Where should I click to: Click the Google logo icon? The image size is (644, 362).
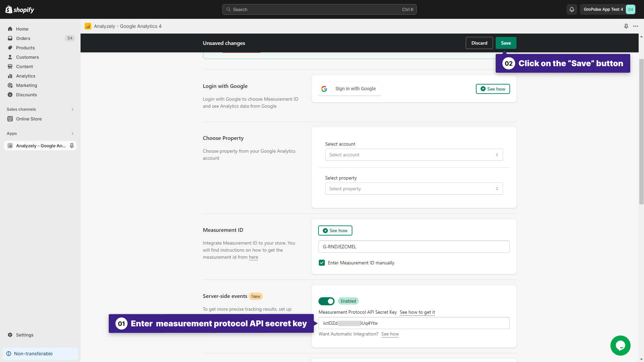click(324, 89)
